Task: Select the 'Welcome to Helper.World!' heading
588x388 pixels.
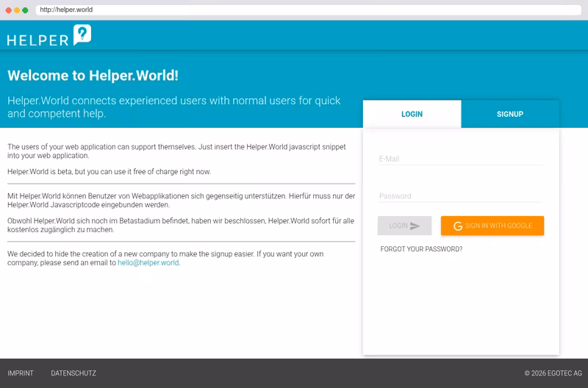Action: [93, 76]
